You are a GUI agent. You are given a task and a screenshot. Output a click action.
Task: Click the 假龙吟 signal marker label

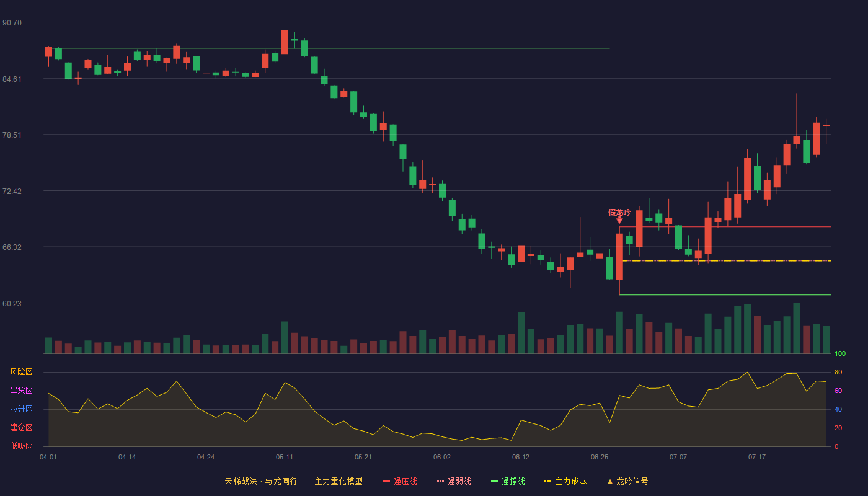pos(619,213)
